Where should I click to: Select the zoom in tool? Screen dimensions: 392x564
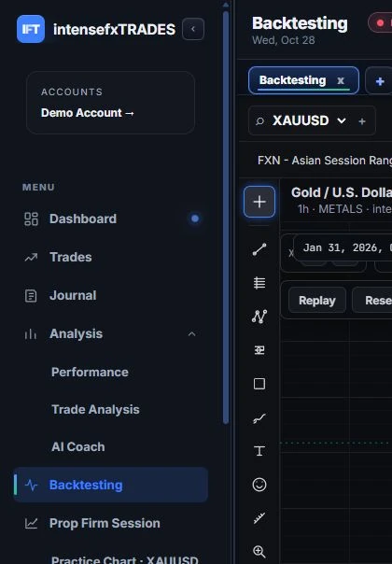(x=259, y=552)
